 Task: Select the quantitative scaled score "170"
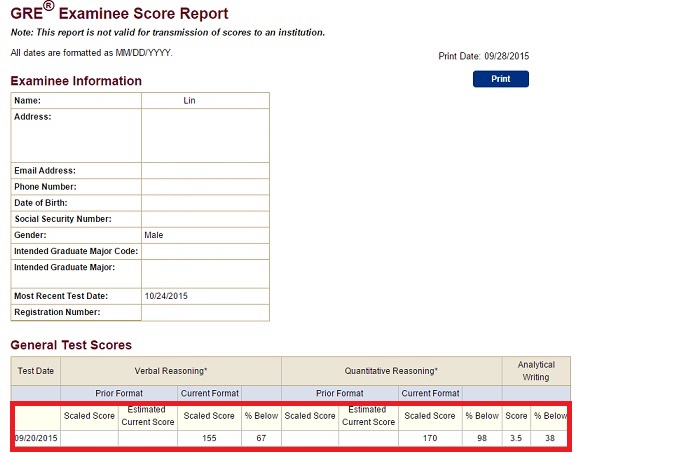coord(430,439)
